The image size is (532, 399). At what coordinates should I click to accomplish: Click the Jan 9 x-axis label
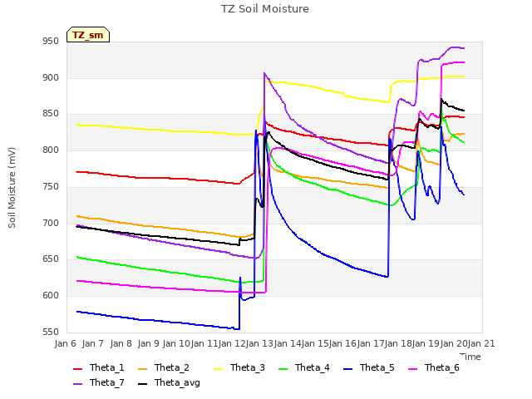(149, 343)
